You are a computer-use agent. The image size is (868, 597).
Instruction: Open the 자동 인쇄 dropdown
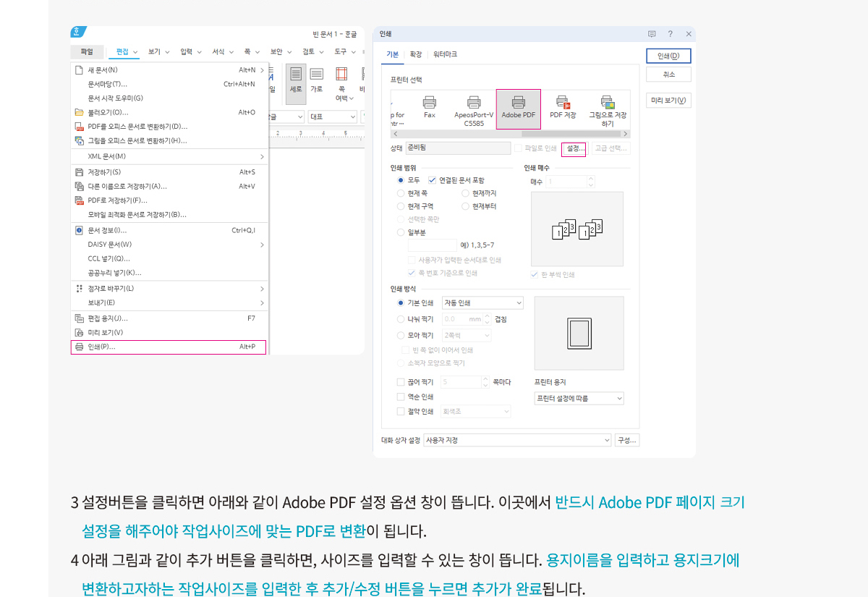(482, 303)
